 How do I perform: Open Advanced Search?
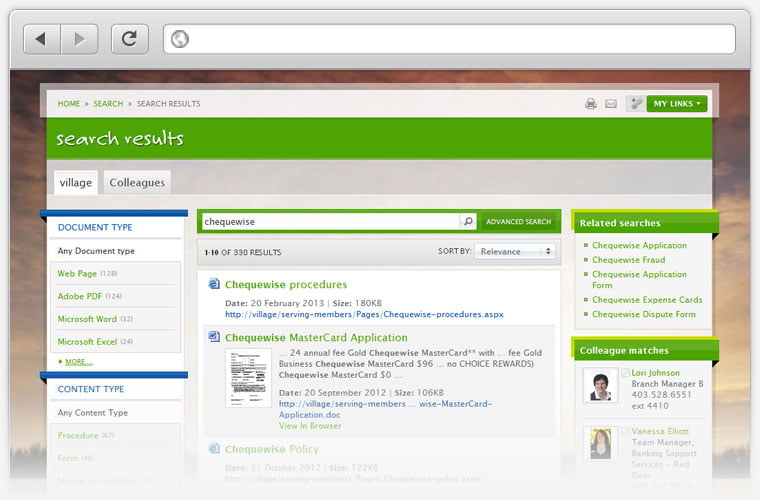(x=519, y=221)
